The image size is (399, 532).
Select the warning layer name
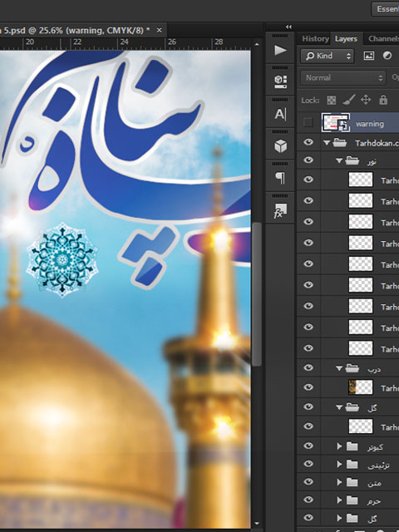tap(370, 124)
